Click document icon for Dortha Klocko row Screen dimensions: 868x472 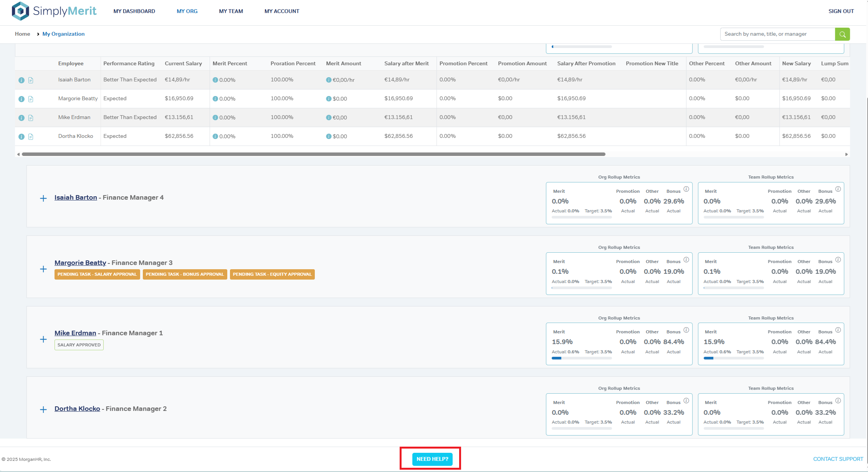[x=31, y=137]
